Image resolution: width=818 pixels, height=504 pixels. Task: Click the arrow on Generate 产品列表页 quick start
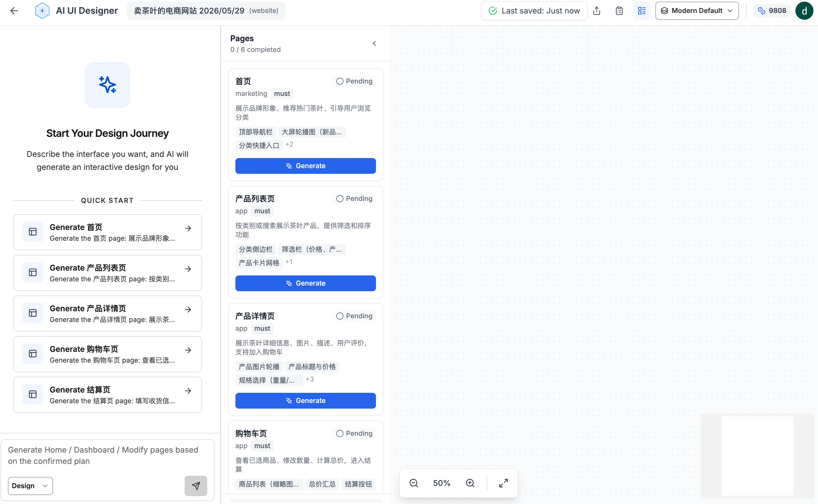click(188, 269)
